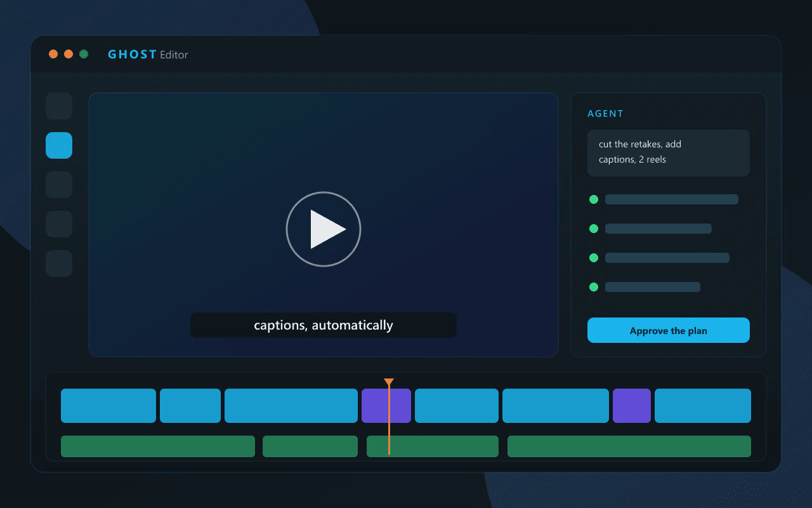Open the second step in the Agent plan
Screen dimensions: 812x508
tap(650, 229)
